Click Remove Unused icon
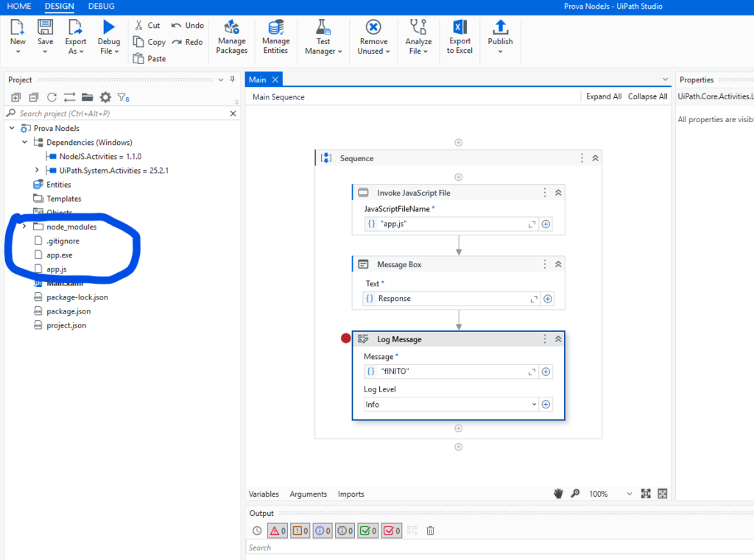Screen dimensions: 754x560 click(373, 27)
